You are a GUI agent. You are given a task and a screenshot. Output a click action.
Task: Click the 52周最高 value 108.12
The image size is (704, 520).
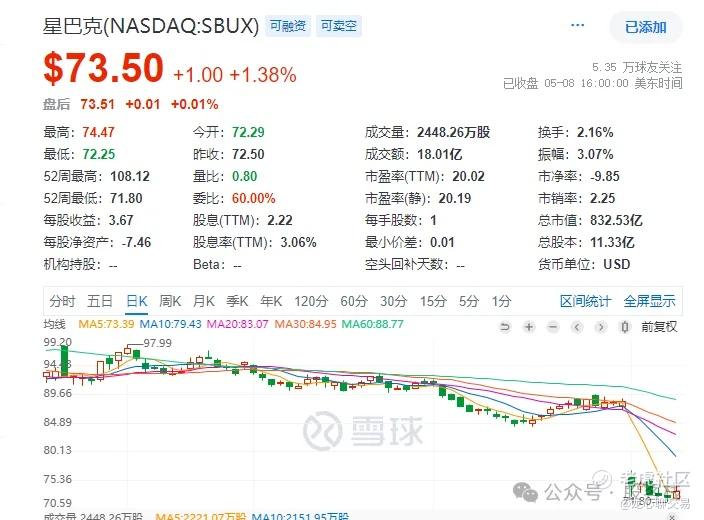point(130,176)
